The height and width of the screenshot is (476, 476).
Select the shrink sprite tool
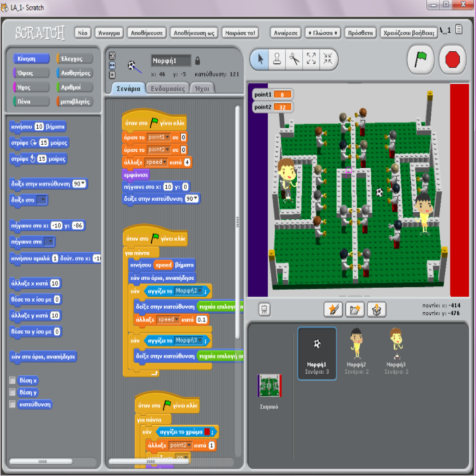(x=328, y=59)
